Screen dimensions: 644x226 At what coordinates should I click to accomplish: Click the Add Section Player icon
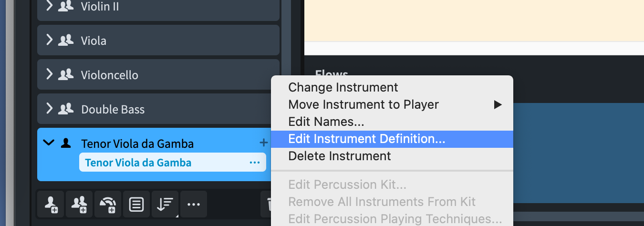point(79,205)
